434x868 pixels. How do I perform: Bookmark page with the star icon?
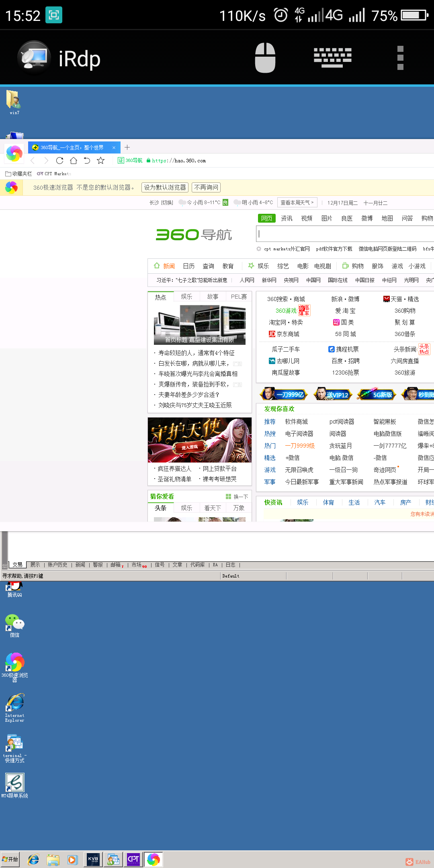(x=101, y=160)
